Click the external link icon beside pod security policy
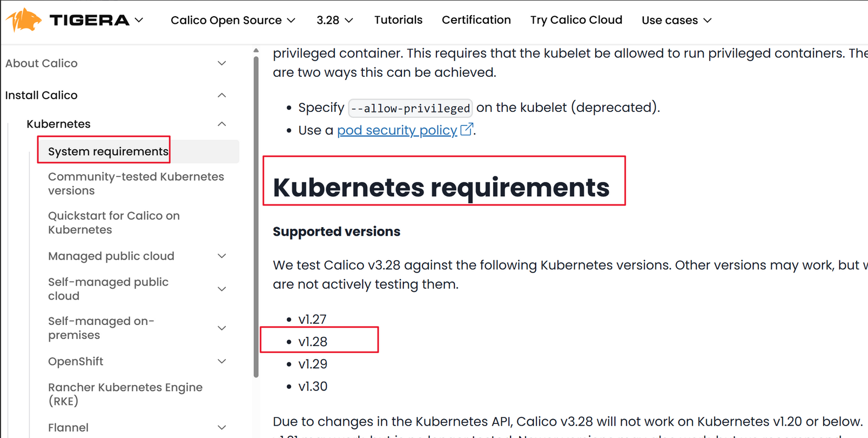The height and width of the screenshot is (438, 868). (x=467, y=130)
